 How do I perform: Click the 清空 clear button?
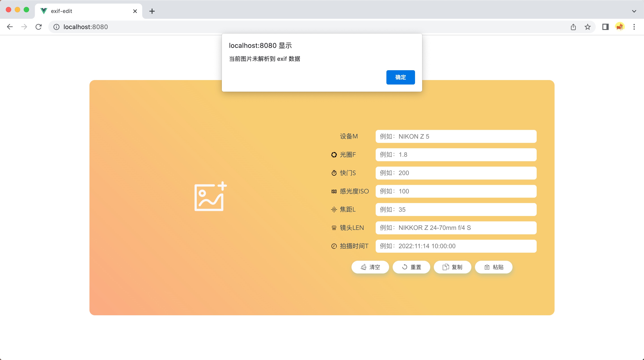pyautogui.click(x=370, y=267)
